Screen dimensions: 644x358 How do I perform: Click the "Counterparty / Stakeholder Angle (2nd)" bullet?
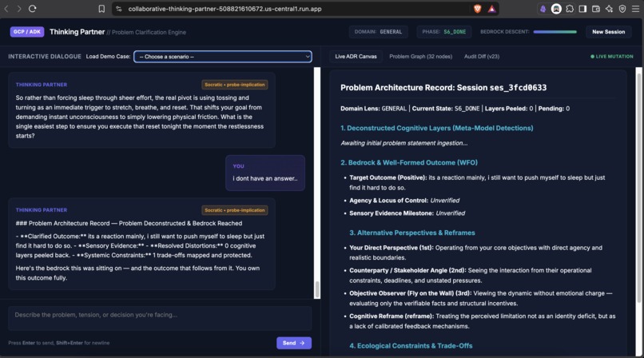pyautogui.click(x=471, y=276)
